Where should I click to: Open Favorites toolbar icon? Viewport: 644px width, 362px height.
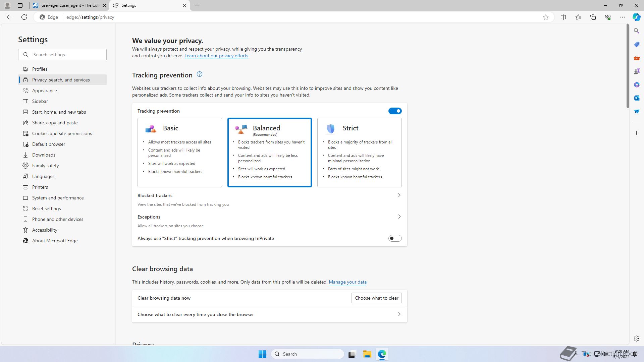point(578,17)
